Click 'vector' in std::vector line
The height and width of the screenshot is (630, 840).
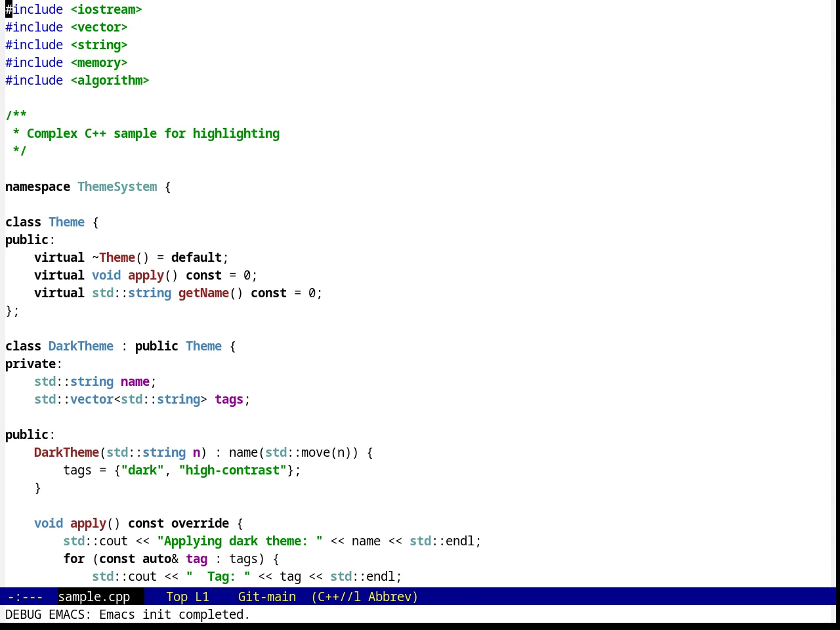92,399
